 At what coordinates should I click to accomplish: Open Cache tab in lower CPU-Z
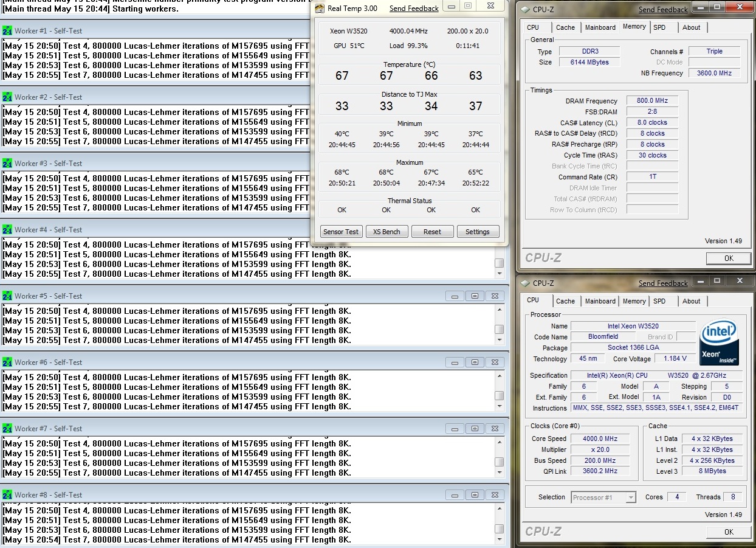tap(565, 301)
